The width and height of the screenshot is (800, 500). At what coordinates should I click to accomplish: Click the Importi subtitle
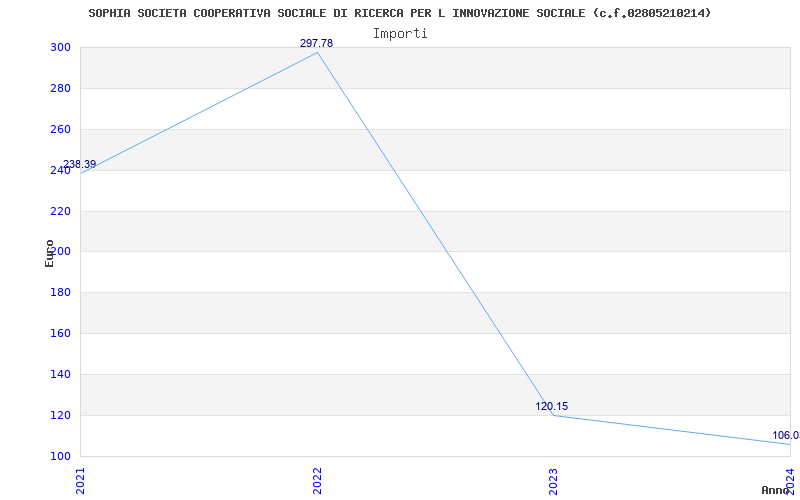pyautogui.click(x=400, y=34)
